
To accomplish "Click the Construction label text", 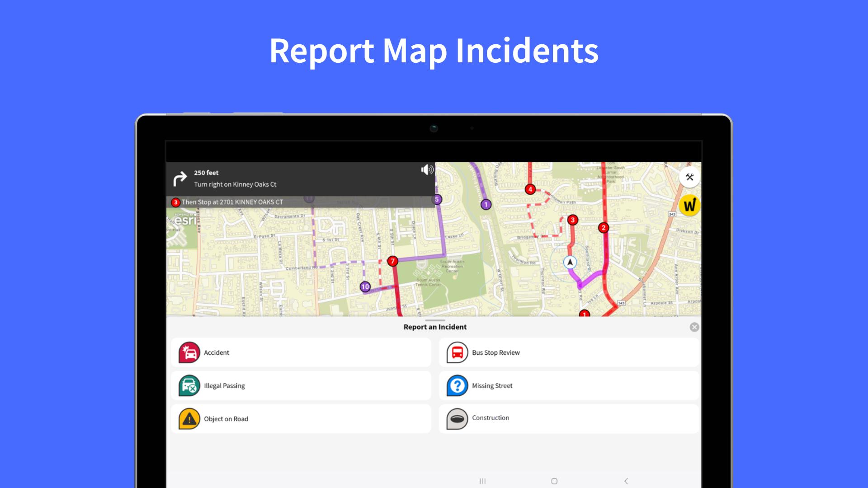I will tap(491, 418).
